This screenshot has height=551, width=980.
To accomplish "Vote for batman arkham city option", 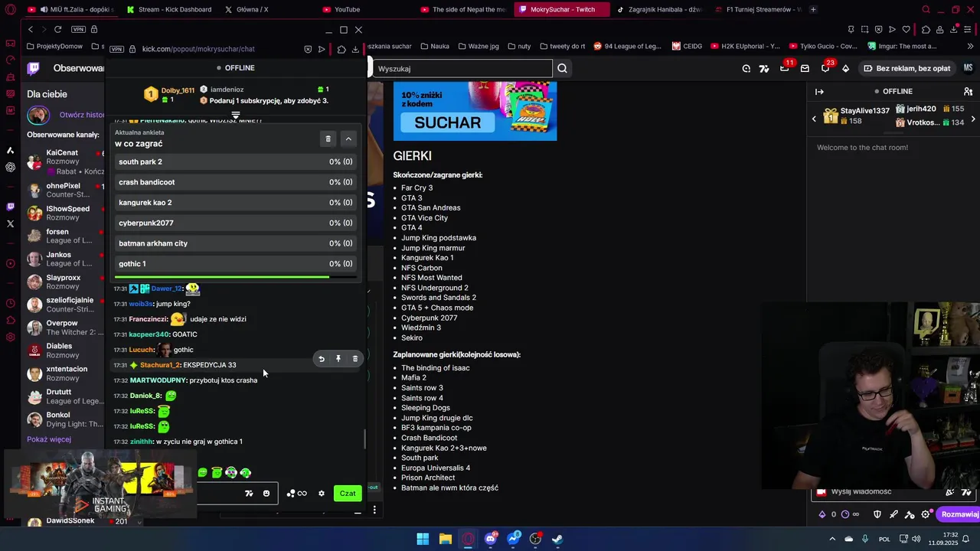I will click(x=235, y=243).
